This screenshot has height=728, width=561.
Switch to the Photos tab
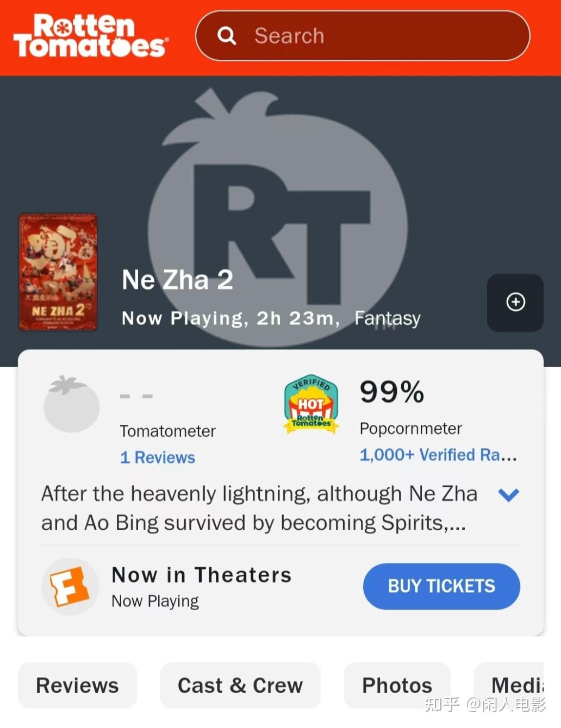[397, 685]
